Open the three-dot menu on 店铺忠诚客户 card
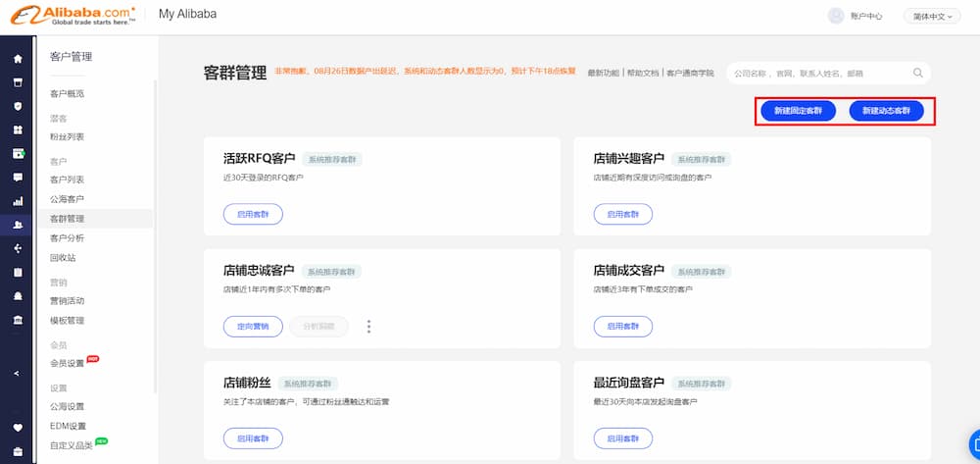 tap(368, 327)
